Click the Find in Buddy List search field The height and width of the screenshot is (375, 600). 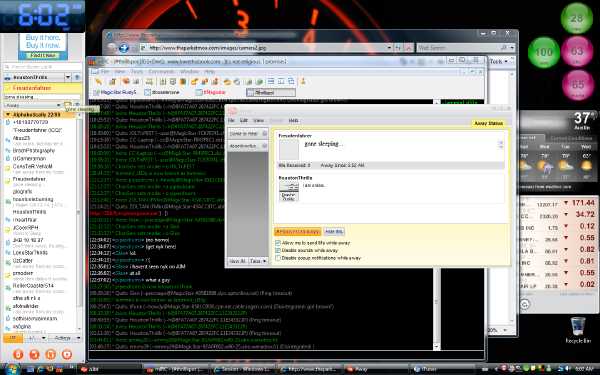[42, 67]
